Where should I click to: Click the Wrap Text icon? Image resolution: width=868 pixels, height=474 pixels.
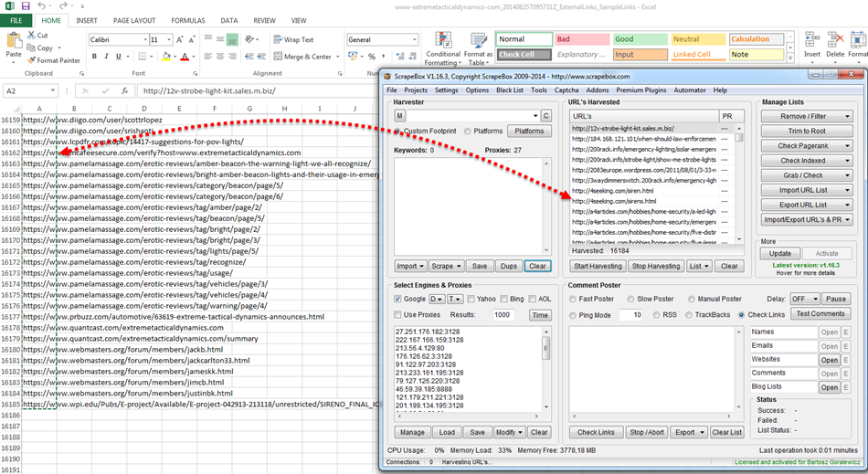[x=278, y=39]
